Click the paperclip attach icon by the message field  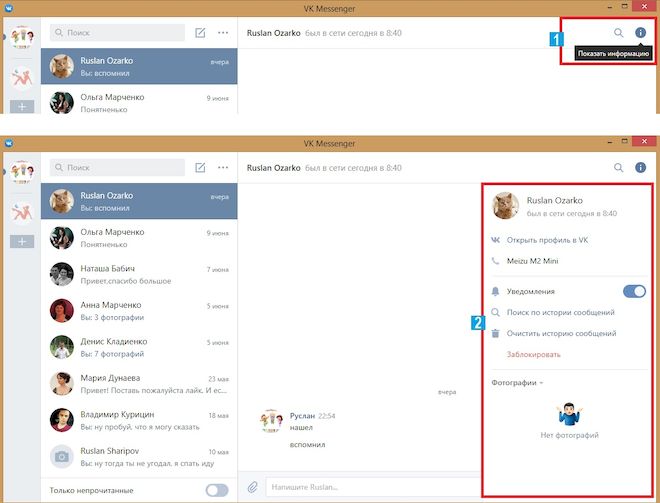click(x=252, y=487)
